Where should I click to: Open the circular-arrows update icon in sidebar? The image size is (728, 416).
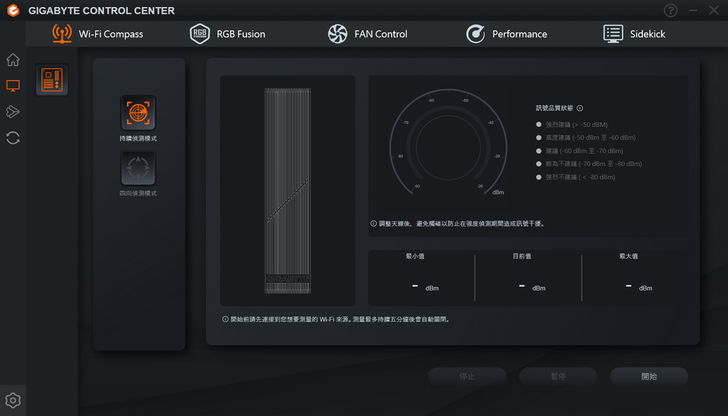(13, 138)
